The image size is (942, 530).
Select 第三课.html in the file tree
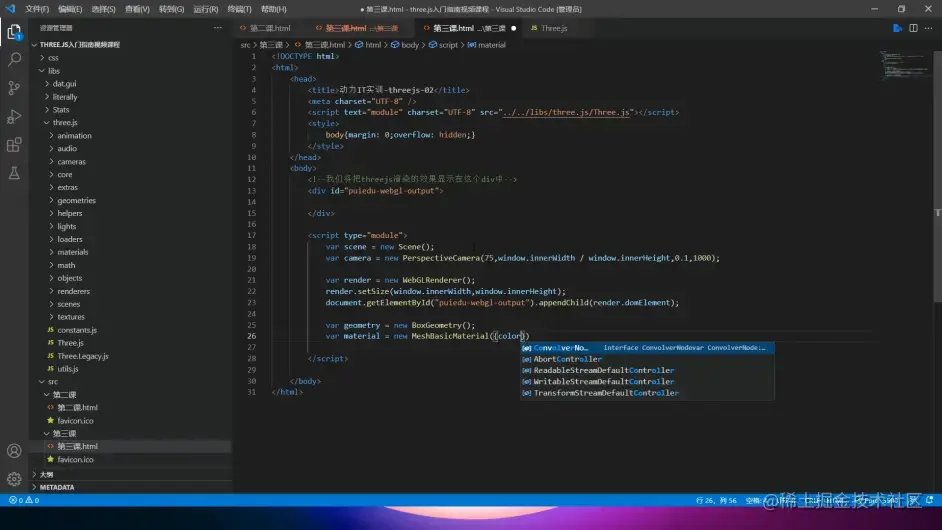77,446
